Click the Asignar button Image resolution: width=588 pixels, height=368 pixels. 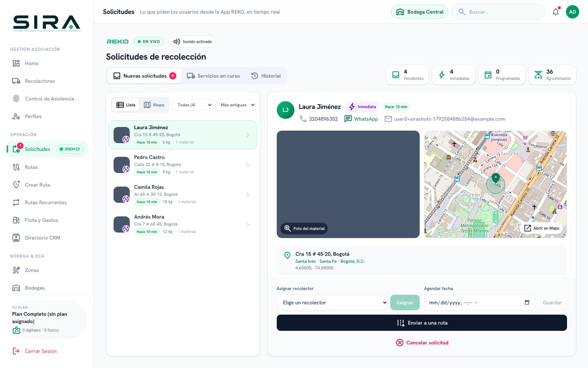[x=405, y=302]
